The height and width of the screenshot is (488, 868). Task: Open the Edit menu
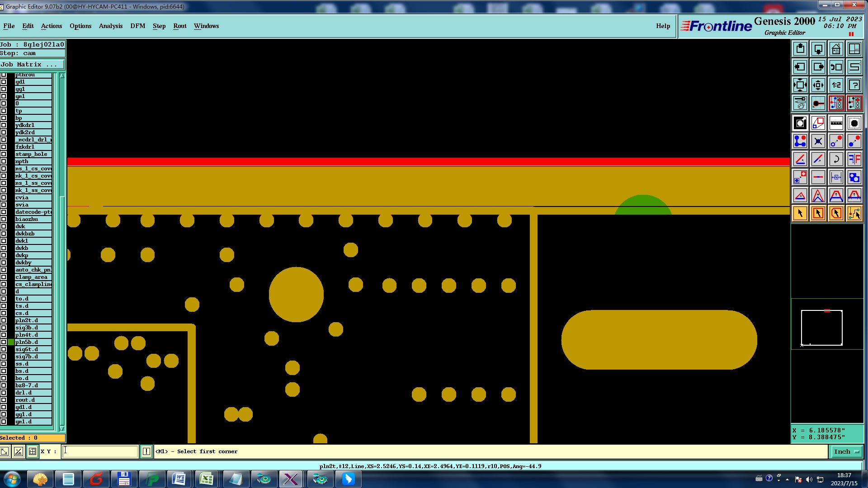[28, 26]
